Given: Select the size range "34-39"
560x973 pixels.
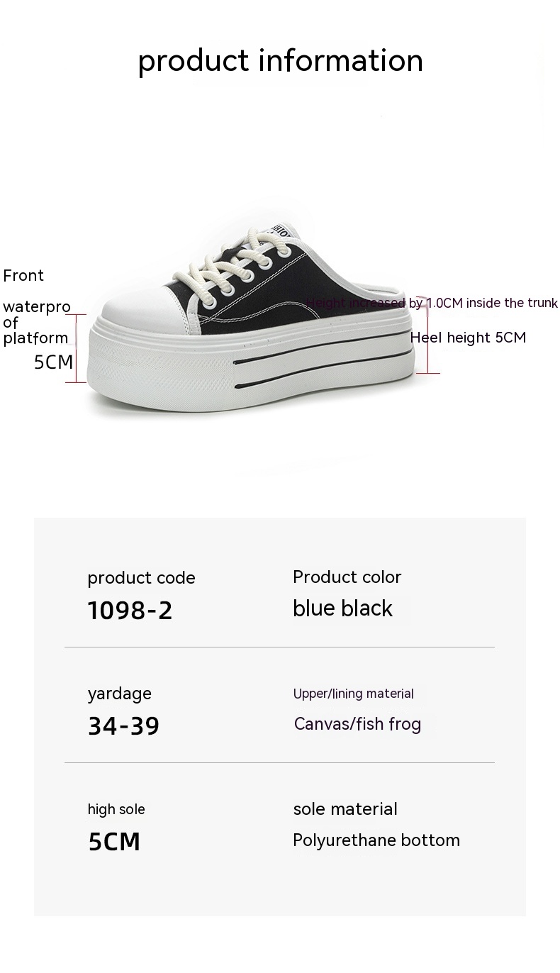Looking at the screenshot, I should pos(123,725).
